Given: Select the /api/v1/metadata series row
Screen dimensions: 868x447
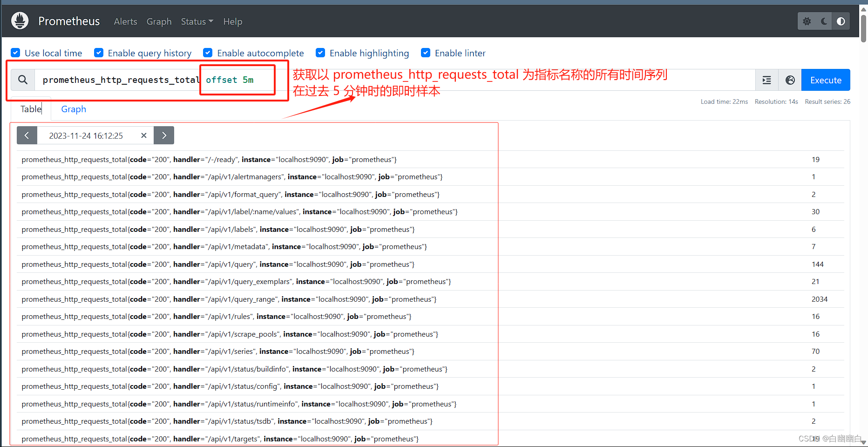Looking at the screenshot, I should [x=430, y=247].
